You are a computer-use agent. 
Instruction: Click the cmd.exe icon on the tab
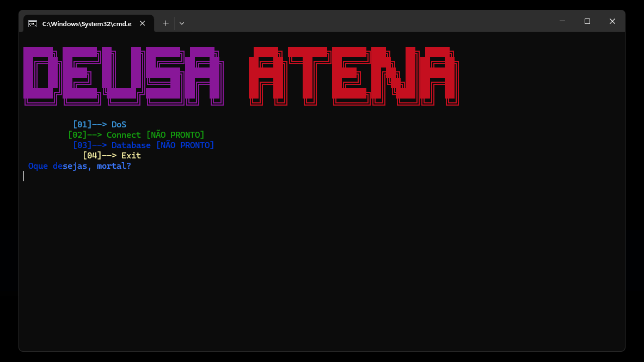point(32,23)
